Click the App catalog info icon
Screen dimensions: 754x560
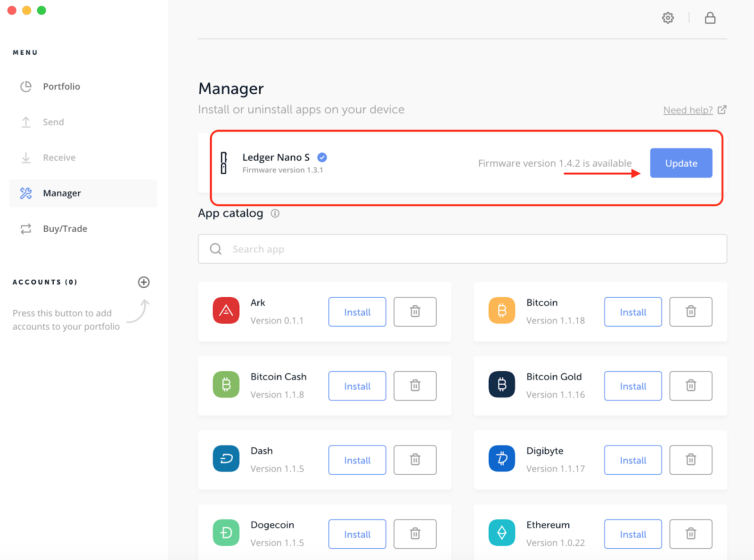(275, 213)
